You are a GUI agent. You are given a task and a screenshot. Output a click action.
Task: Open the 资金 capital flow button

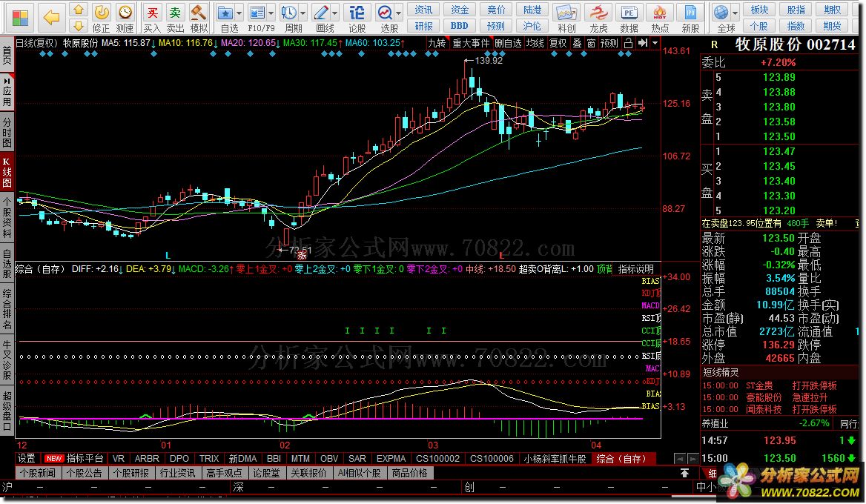tap(460, 10)
